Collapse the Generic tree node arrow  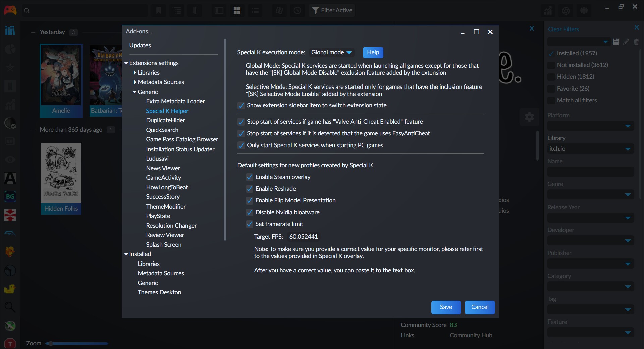click(x=135, y=92)
